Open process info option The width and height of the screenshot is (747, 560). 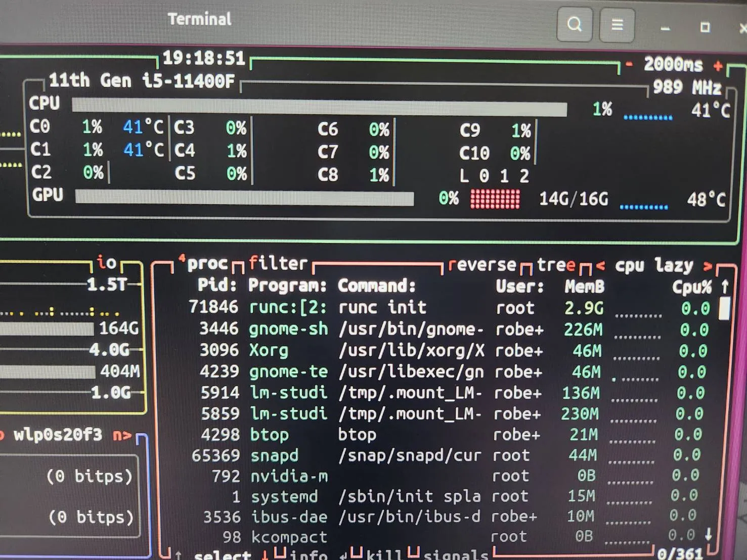point(309,555)
